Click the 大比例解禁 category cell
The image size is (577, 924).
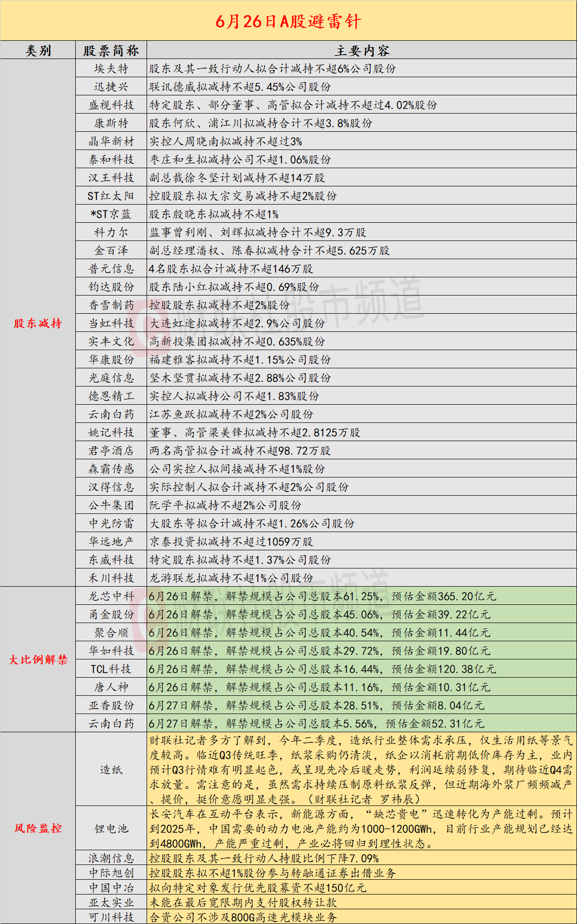coord(38,659)
